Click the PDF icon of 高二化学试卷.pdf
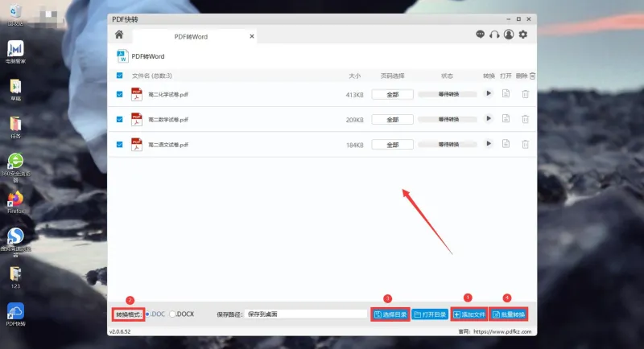The image size is (644, 349). tap(136, 94)
